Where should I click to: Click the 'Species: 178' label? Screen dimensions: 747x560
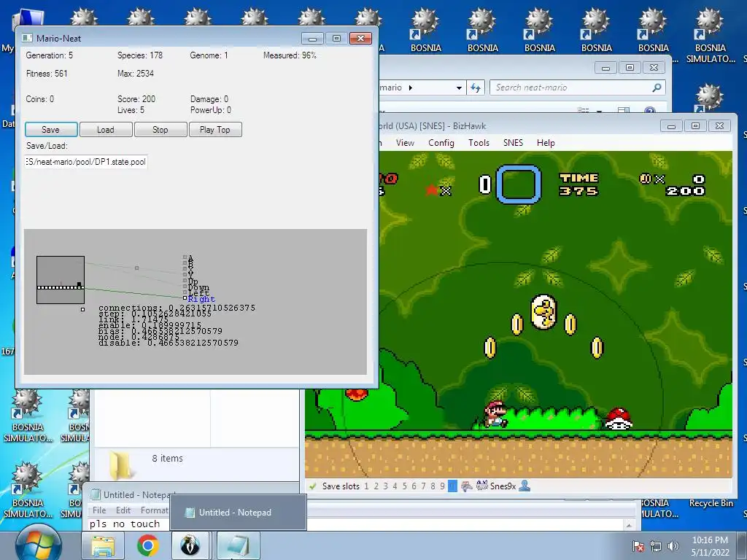coord(140,55)
